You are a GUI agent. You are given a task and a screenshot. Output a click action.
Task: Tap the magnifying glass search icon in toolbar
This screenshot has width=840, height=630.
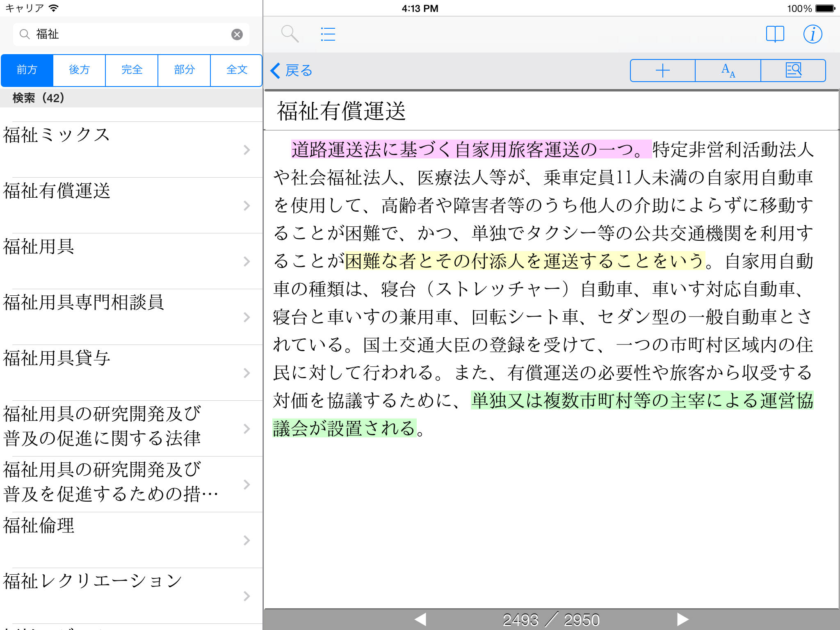tap(290, 34)
